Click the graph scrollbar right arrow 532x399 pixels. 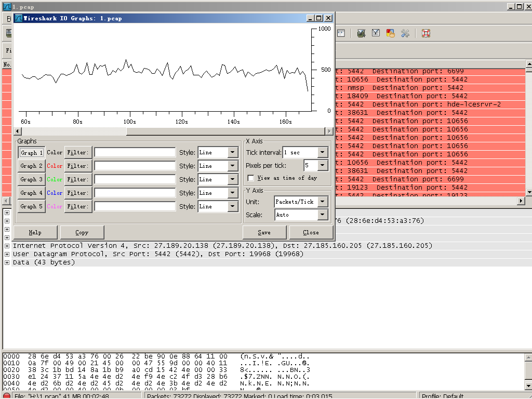coord(329,131)
